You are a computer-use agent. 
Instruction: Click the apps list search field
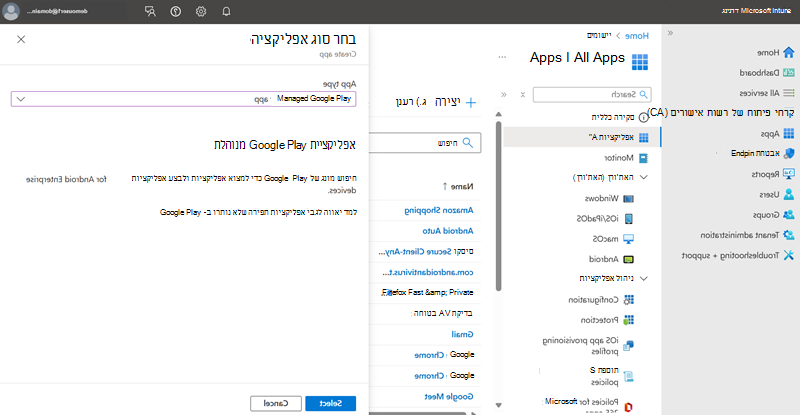pyautogui.click(x=424, y=143)
